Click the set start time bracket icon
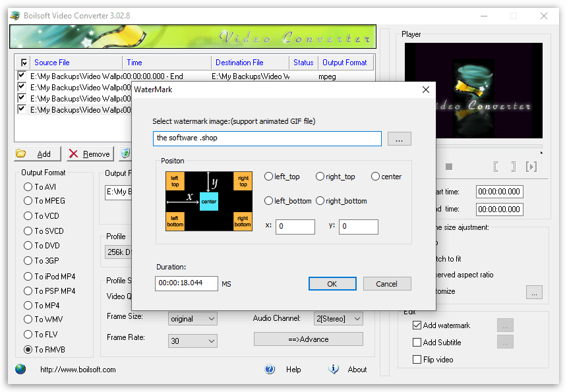The height and width of the screenshot is (392, 567). tap(495, 167)
